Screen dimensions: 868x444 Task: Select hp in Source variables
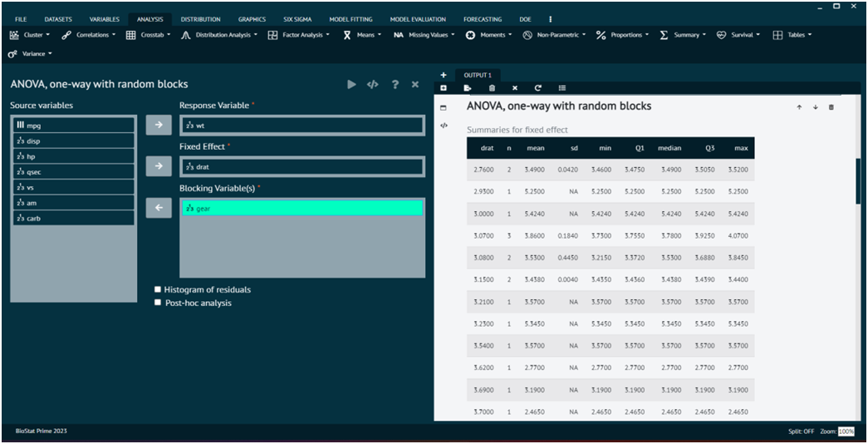[74, 156]
